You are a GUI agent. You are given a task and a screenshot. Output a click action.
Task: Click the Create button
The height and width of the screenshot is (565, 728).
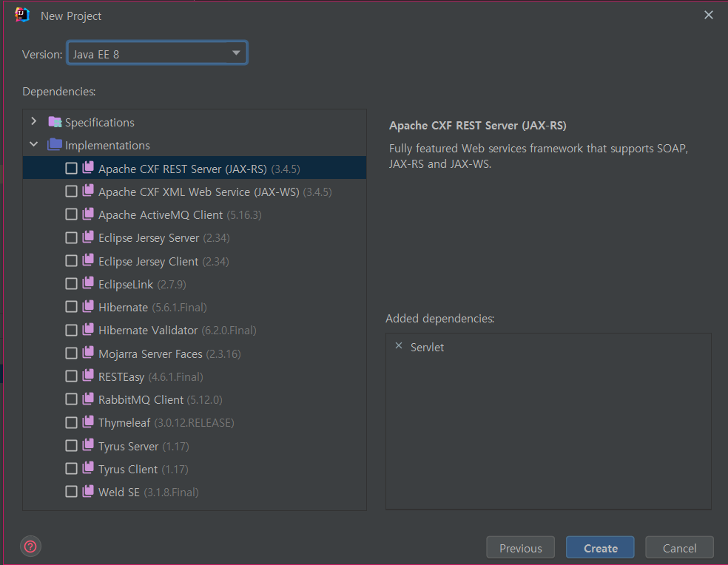[x=600, y=547]
